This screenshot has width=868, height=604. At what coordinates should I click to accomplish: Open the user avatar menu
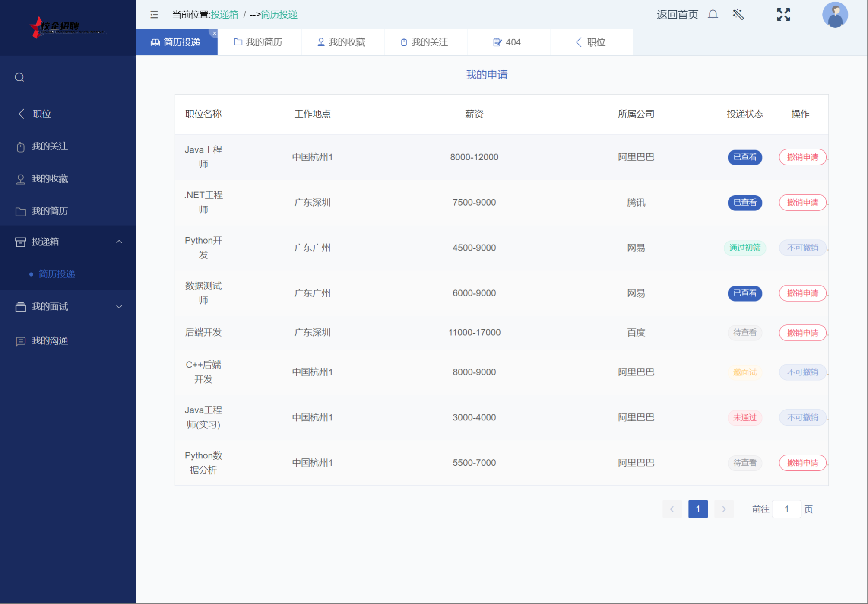pyautogui.click(x=835, y=15)
